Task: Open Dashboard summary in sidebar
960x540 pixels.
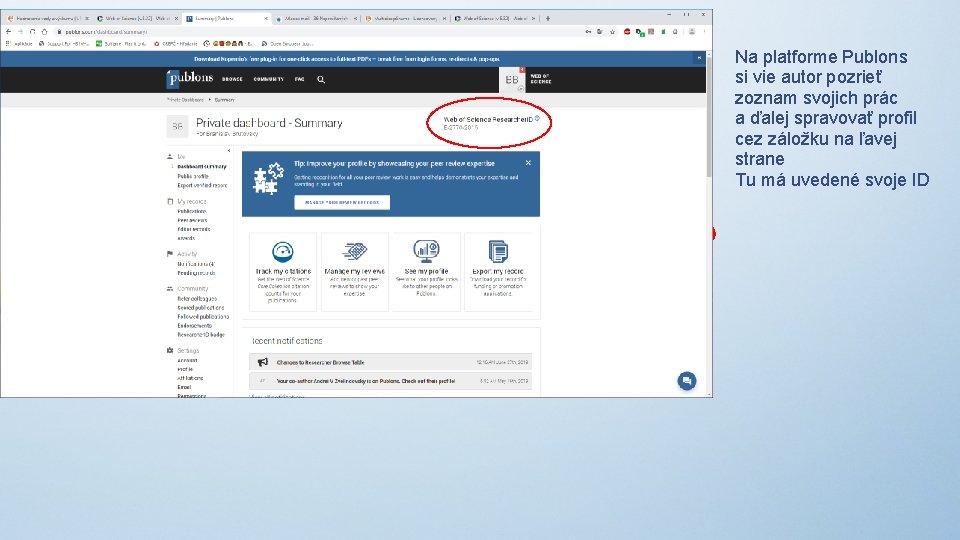Action: click(x=202, y=167)
